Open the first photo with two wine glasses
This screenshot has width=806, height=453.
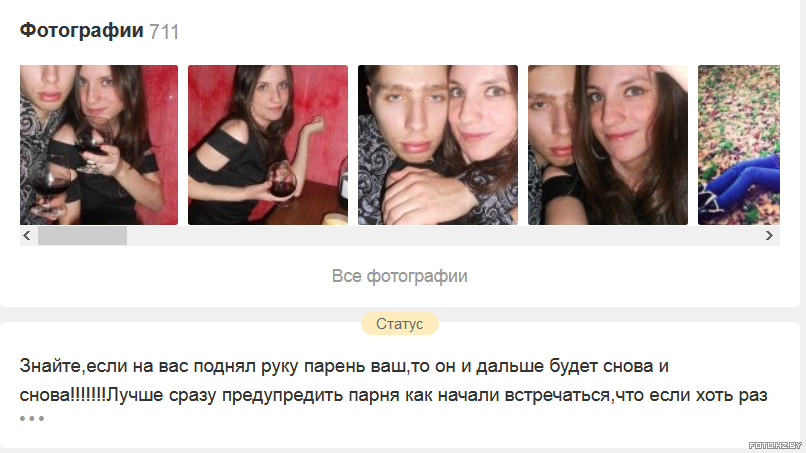coord(99,144)
